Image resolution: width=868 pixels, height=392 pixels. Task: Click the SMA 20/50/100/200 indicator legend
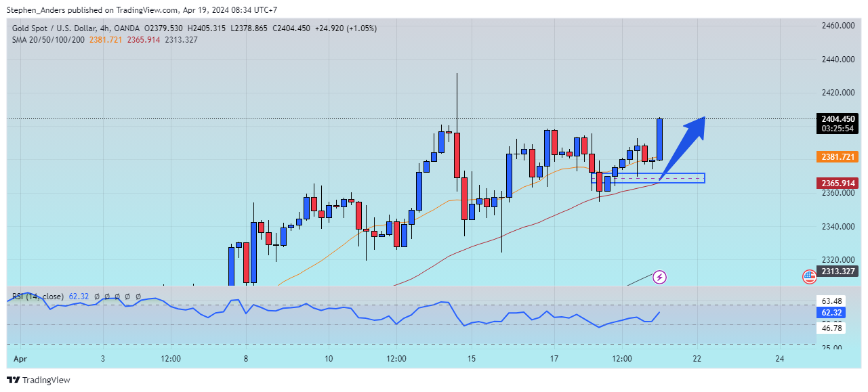pos(48,39)
